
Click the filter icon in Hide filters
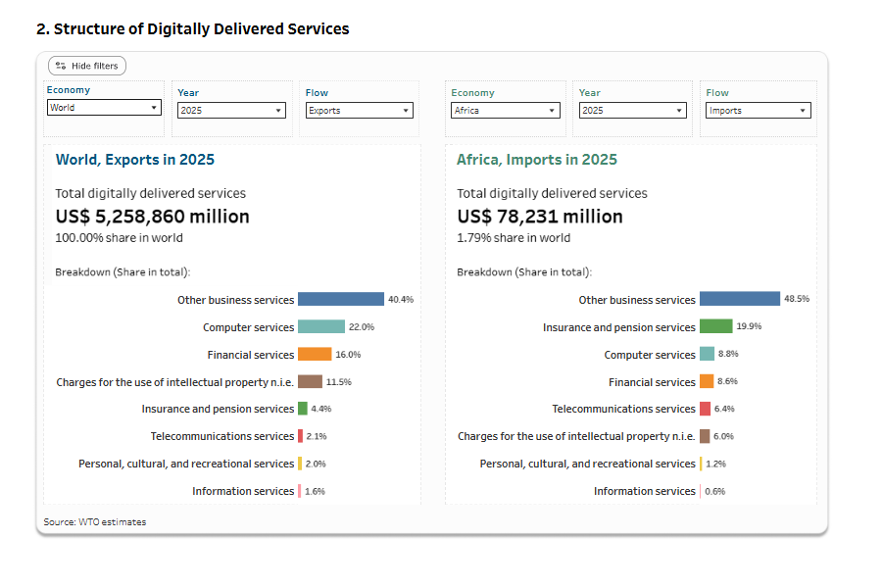(61, 66)
